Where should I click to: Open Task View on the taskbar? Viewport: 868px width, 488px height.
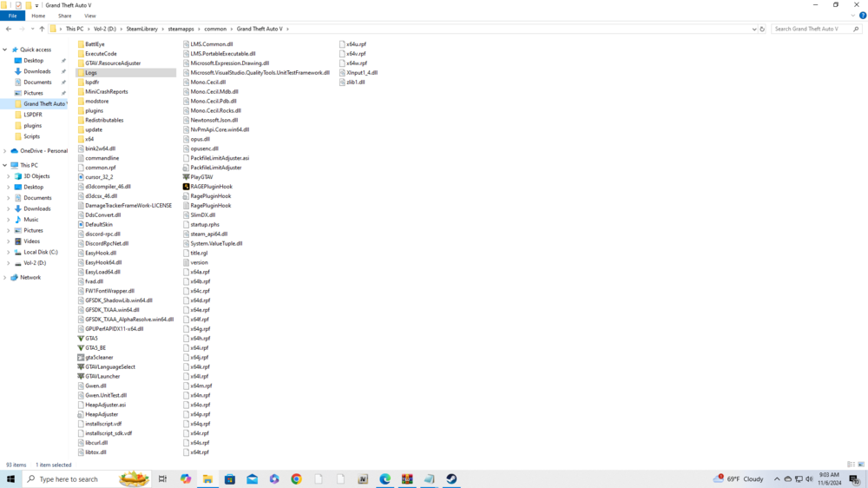coord(163,479)
